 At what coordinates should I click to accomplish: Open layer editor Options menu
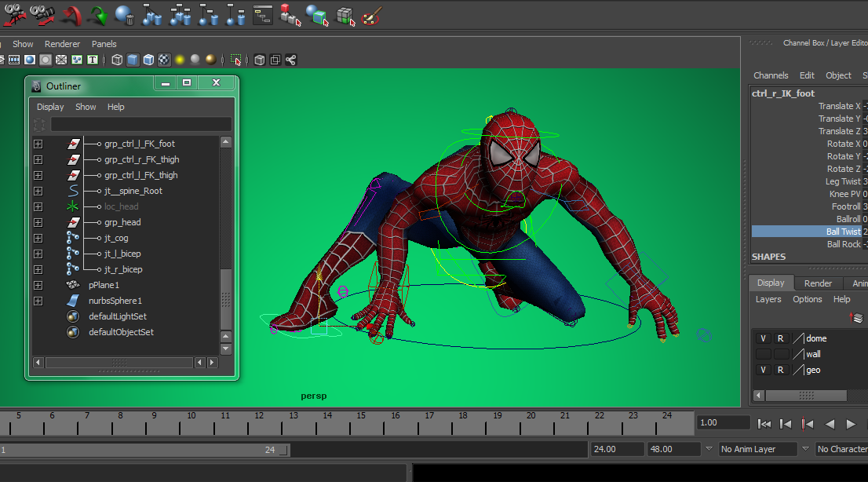pyautogui.click(x=807, y=299)
